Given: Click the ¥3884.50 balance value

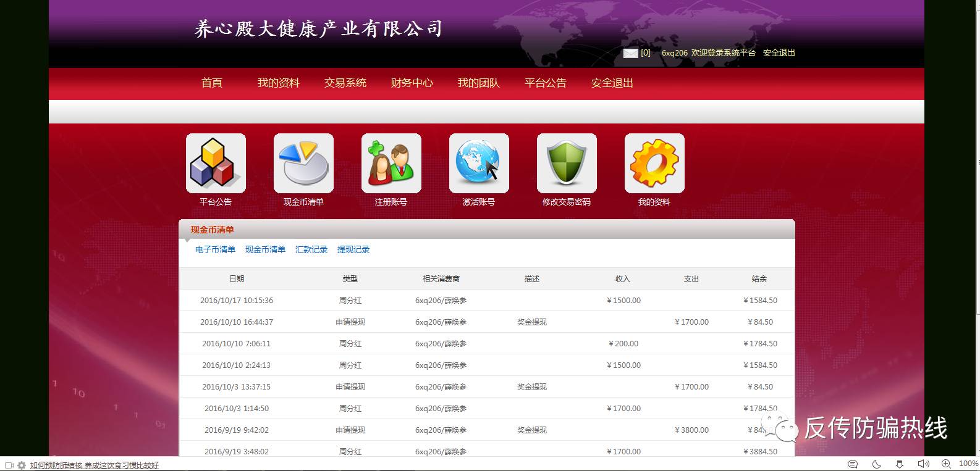Looking at the screenshot, I should [x=760, y=452].
